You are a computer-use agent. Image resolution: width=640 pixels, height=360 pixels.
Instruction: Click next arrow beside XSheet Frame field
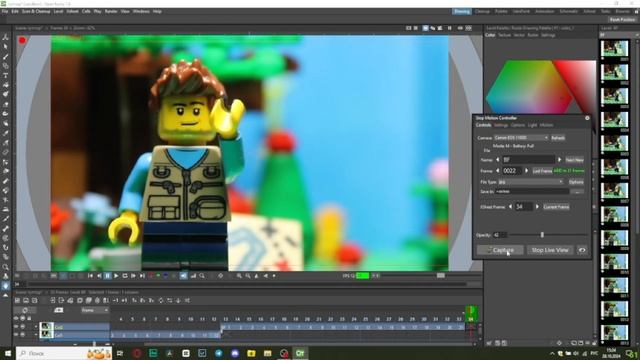point(537,207)
